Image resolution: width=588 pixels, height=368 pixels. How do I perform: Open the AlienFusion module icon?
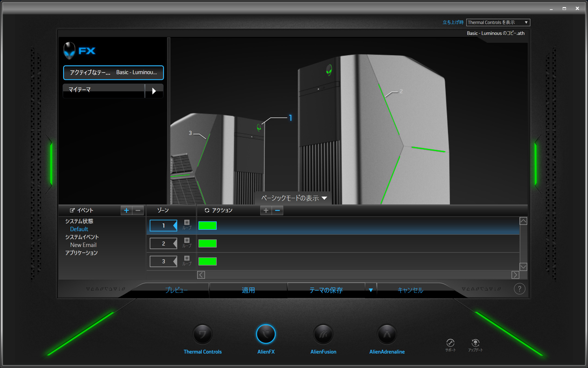[323, 334]
